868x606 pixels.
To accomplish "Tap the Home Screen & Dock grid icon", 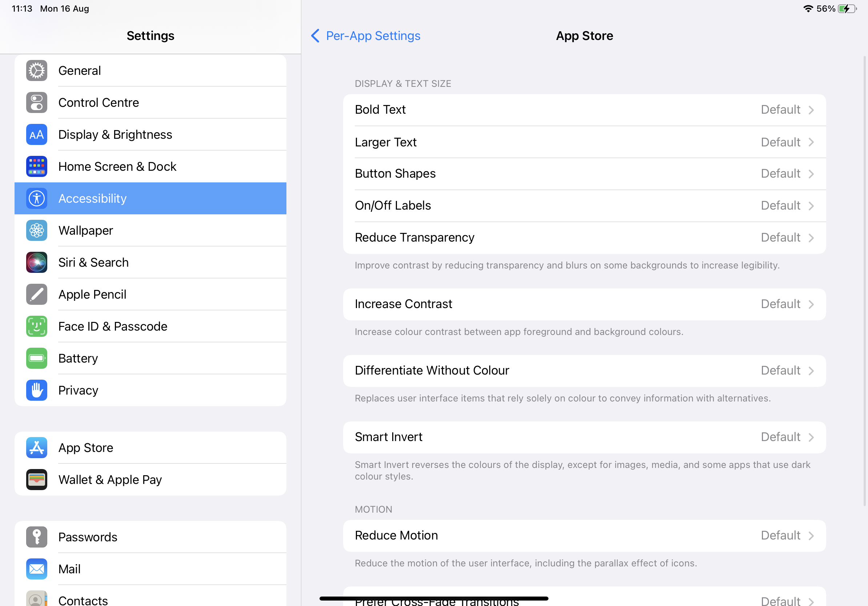I will 37,167.
